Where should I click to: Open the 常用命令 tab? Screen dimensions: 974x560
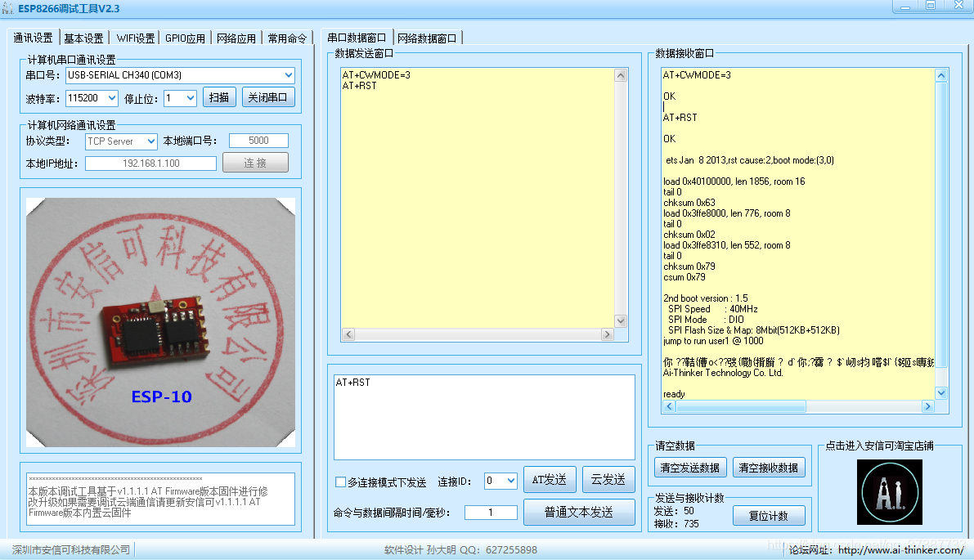(x=287, y=38)
